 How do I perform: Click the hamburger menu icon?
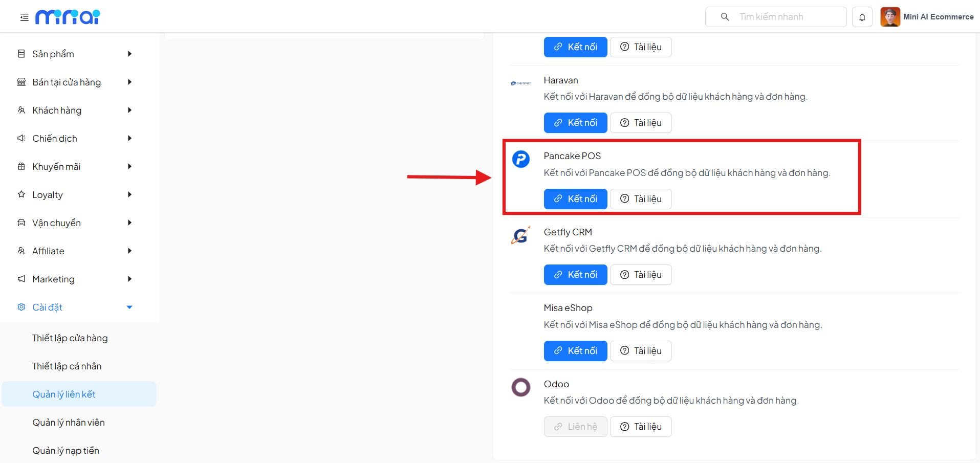(x=24, y=17)
